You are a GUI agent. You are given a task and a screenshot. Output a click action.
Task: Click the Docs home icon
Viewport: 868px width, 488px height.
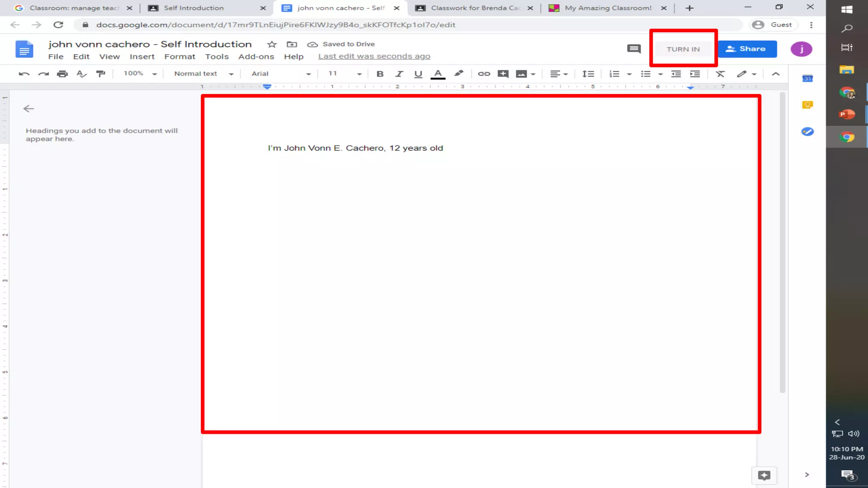click(x=24, y=49)
